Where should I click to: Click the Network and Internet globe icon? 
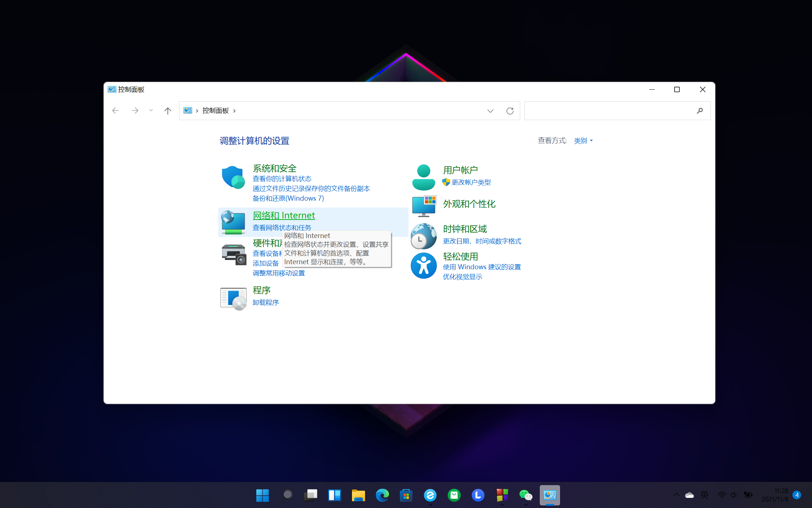coord(233,222)
